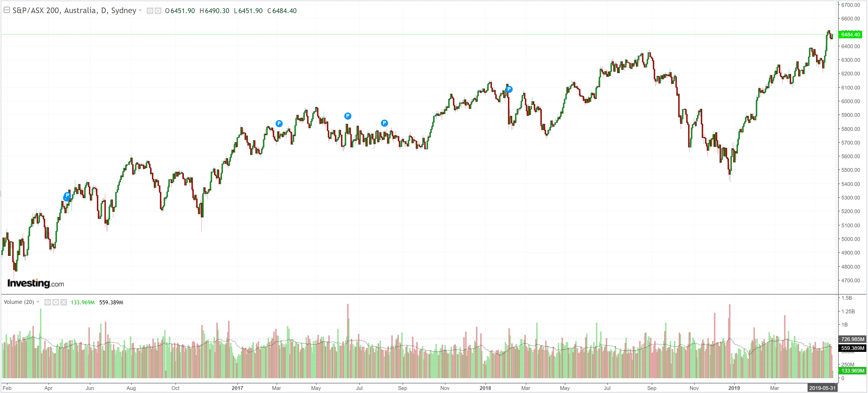Hide the Volume indicator with eye icon
The height and width of the screenshot is (393, 868).
click(x=48, y=302)
